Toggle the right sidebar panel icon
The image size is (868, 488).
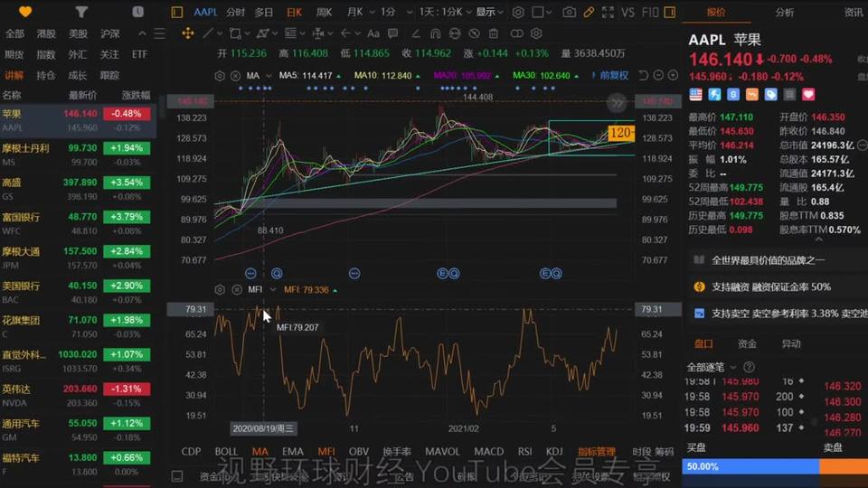pyautogui.click(x=670, y=12)
